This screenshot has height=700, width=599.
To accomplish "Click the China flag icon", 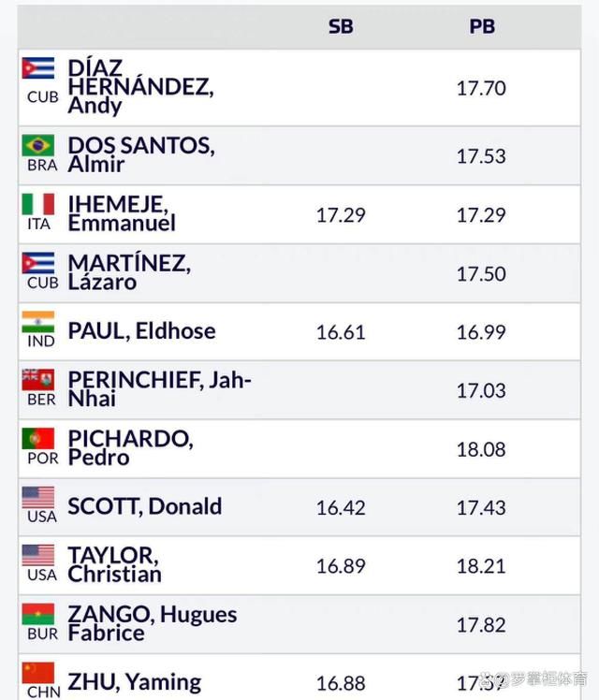I will (38, 673).
